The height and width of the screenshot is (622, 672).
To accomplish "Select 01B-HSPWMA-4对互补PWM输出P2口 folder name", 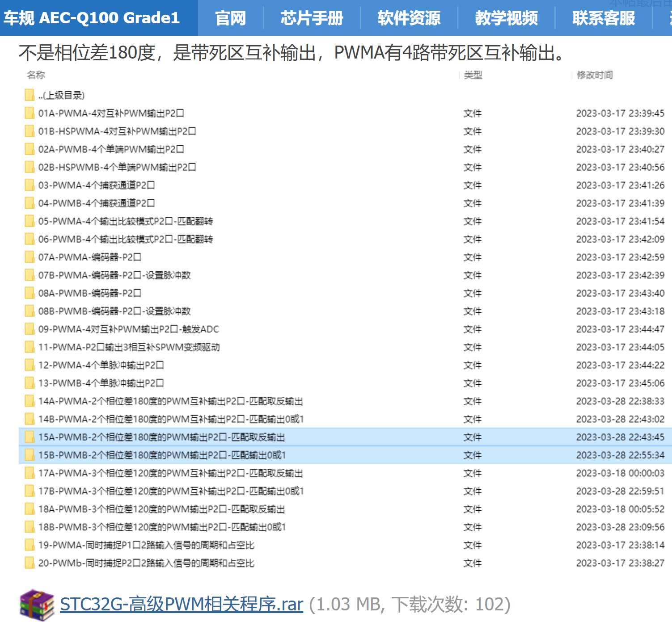I will [x=117, y=131].
